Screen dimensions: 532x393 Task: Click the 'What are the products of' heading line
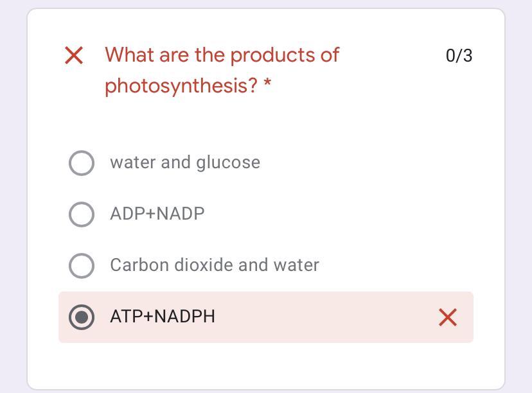click(222, 55)
